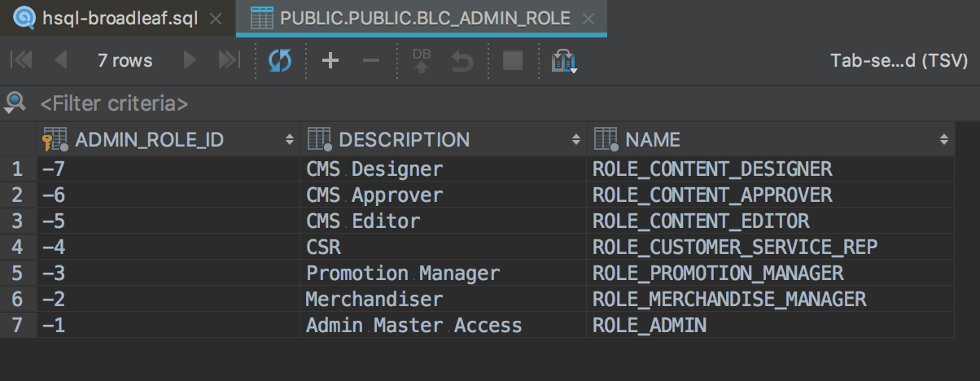The height and width of the screenshot is (381, 980).
Task: Close the BLC_ADMIN_ROLE tab
Action: (x=588, y=19)
